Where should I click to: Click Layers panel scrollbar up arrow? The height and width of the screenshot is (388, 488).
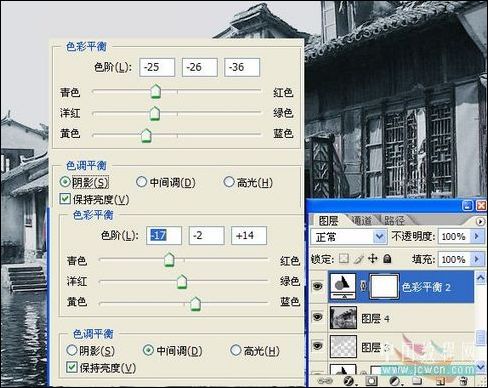tap(480, 277)
